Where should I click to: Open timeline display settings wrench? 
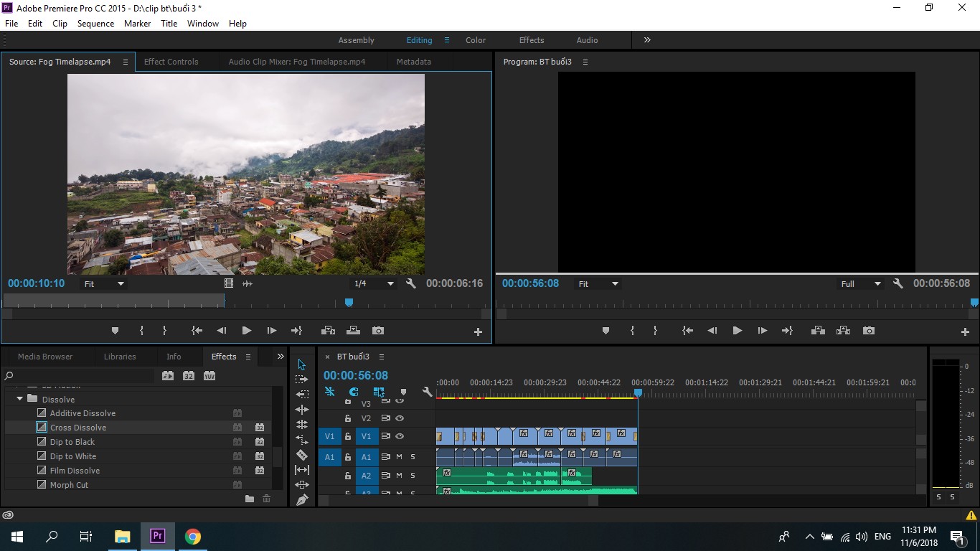tap(427, 392)
